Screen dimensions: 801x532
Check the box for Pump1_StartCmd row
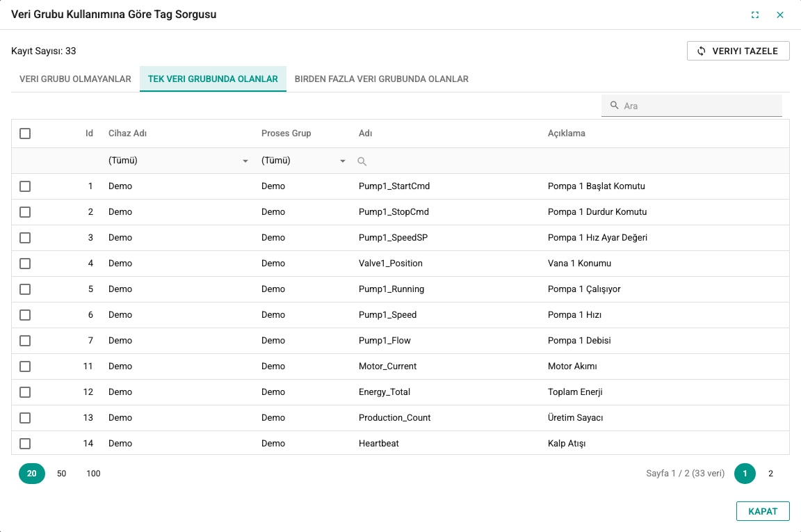pos(25,186)
